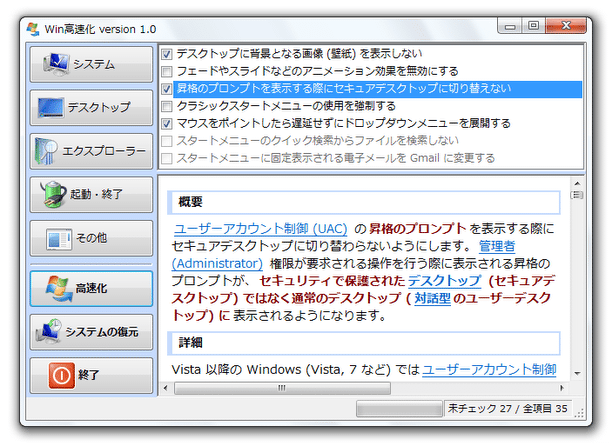Click the 未チェック 27 / 全項目 35 status text

point(507,409)
